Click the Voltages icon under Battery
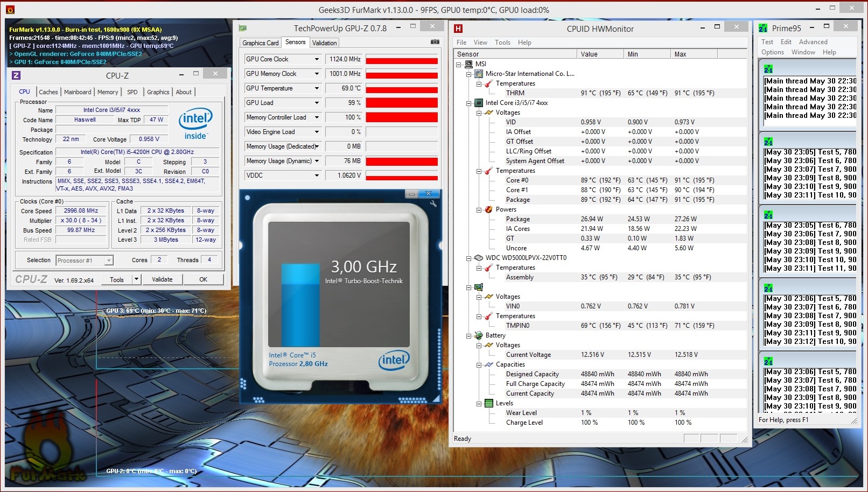The height and width of the screenshot is (492, 868). click(x=489, y=345)
